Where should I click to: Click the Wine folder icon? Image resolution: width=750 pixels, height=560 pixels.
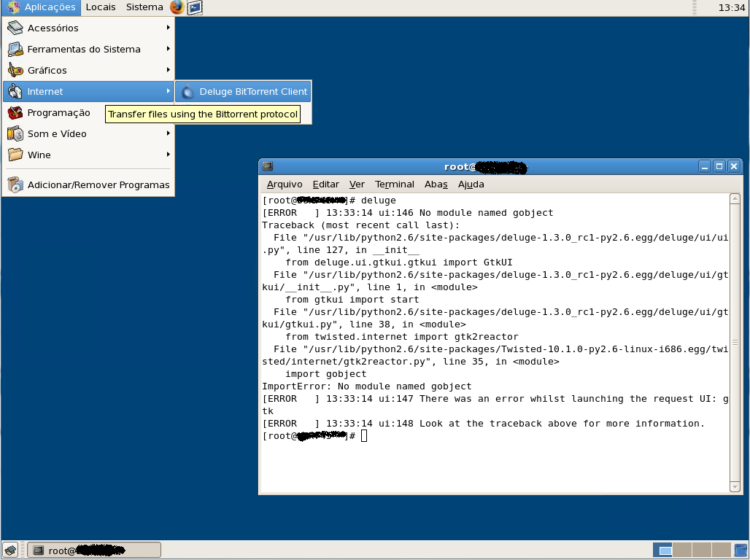[15, 155]
